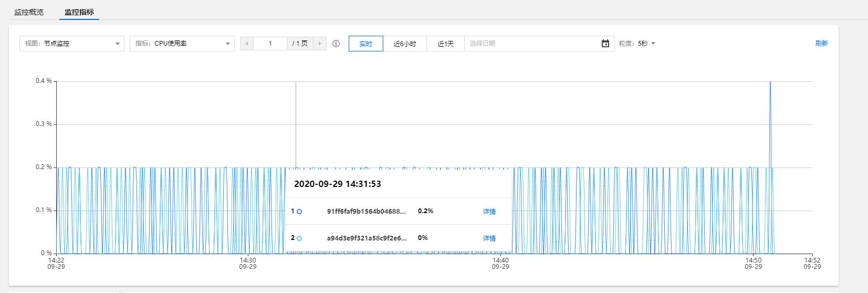
Task: Go to previous page arrow
Action: point(247,44)
